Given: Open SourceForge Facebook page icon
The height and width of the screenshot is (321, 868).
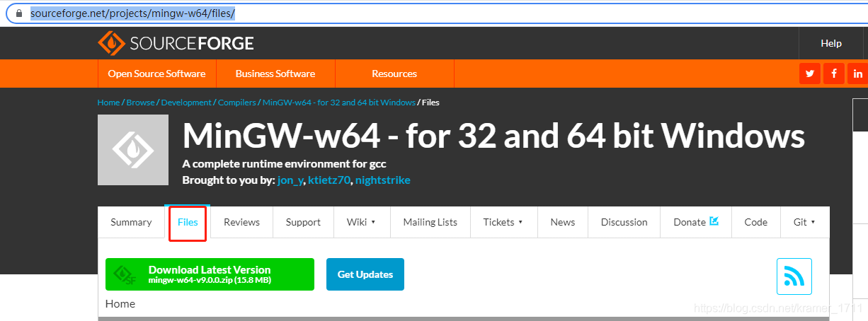Looking at the screenshot, I should (x=834, y=74).
